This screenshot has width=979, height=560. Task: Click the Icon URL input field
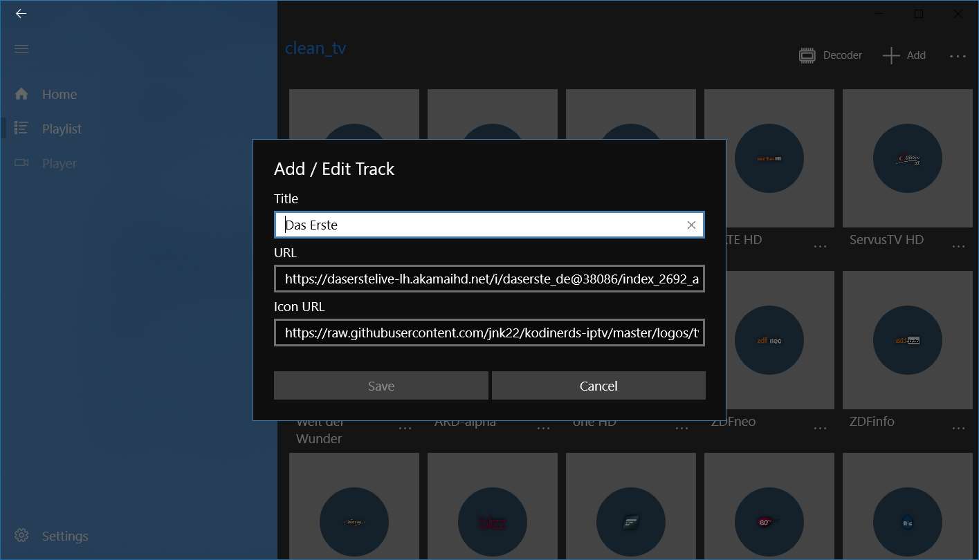point(489,333)
